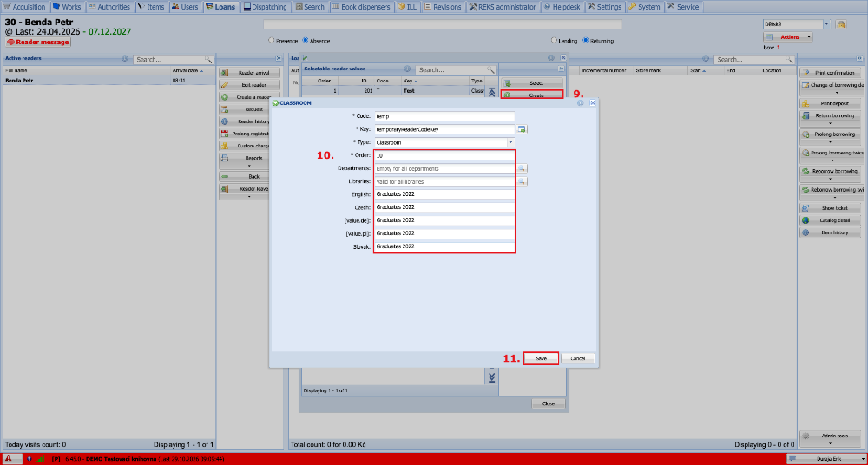Open Return borrowing dropdown button

[831, 119]
